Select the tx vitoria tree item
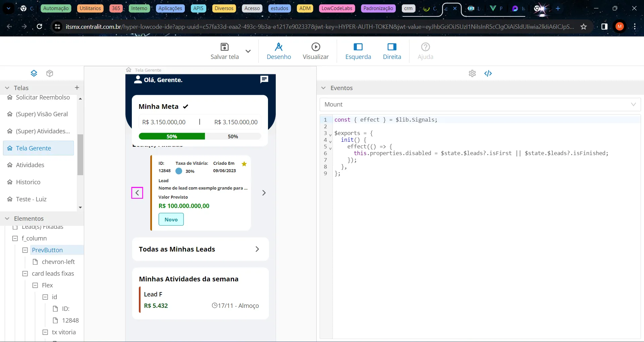Viewport: 644px width, 342px height. (64, 332)
